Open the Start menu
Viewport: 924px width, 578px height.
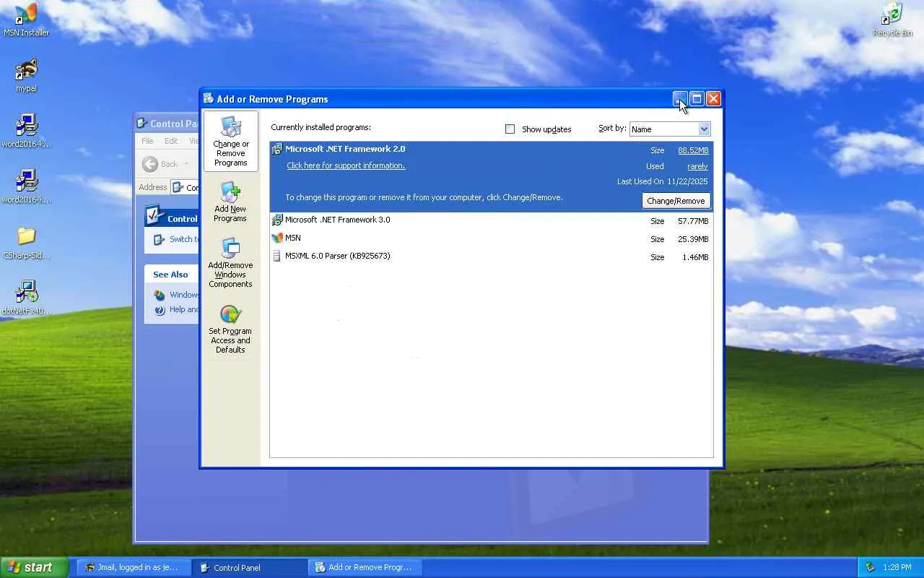(34, 567)
